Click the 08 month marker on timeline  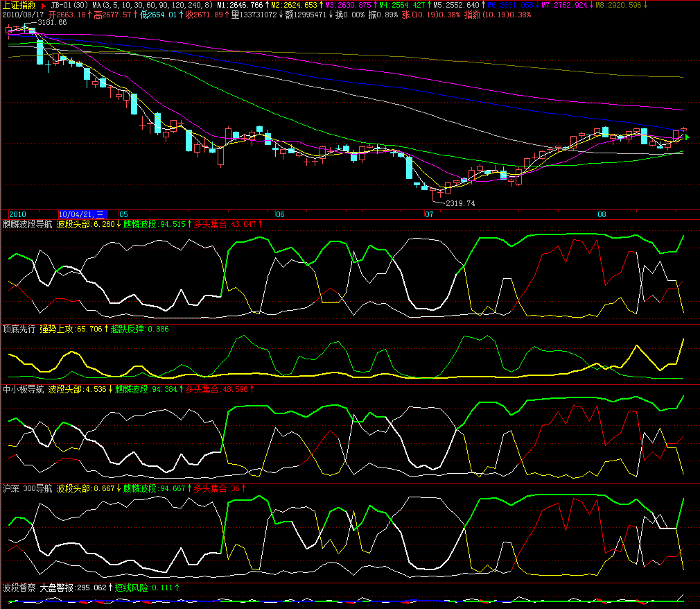click(x=602, y=214)
